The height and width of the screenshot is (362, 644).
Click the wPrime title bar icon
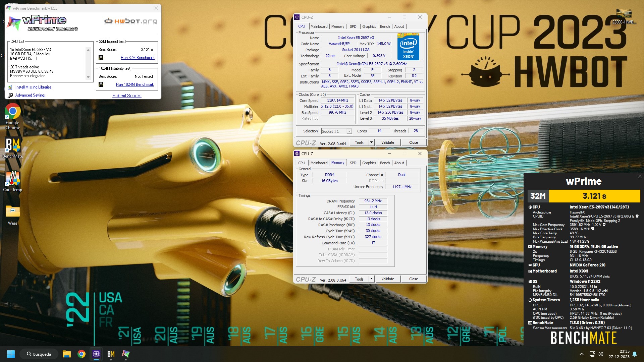[9, 8]
